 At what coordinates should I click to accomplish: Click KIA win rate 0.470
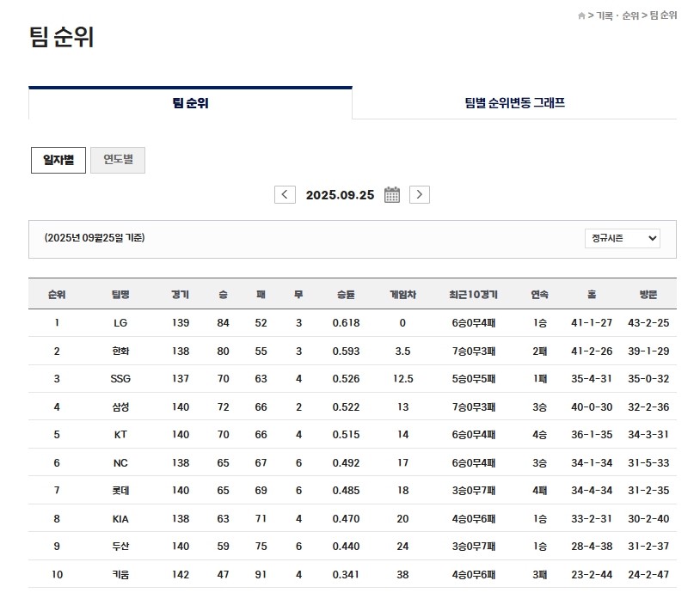coord(346,519)
